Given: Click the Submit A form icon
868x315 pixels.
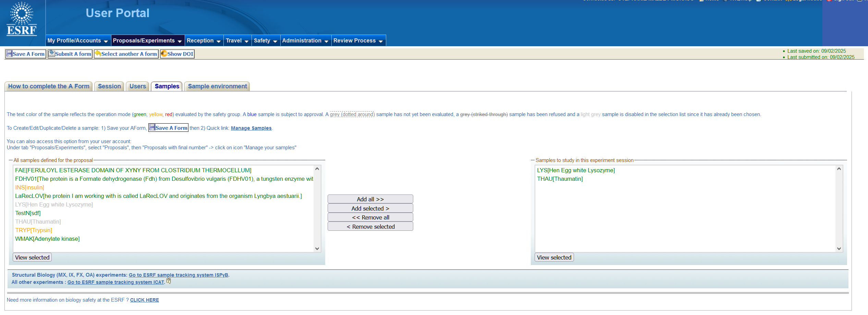Looking at the screenshot, I should coord(51,53).
